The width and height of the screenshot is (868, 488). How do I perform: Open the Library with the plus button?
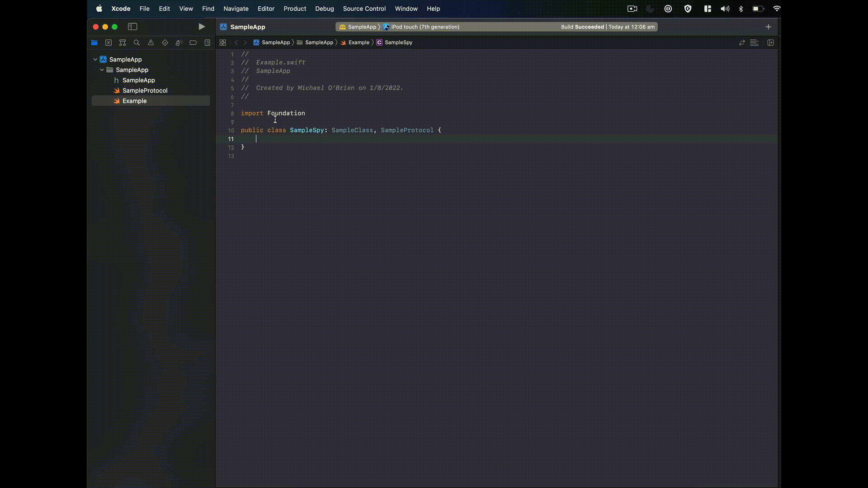click(x=768, y=27)
